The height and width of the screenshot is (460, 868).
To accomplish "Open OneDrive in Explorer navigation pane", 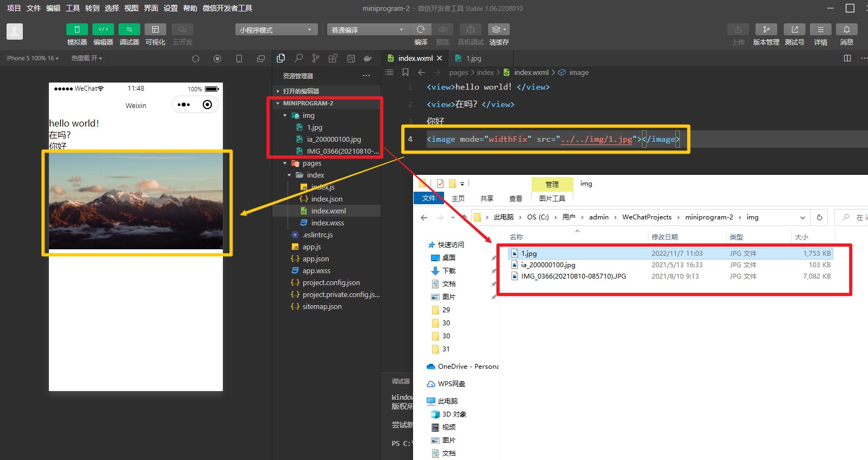I will [x=463, y=367].
